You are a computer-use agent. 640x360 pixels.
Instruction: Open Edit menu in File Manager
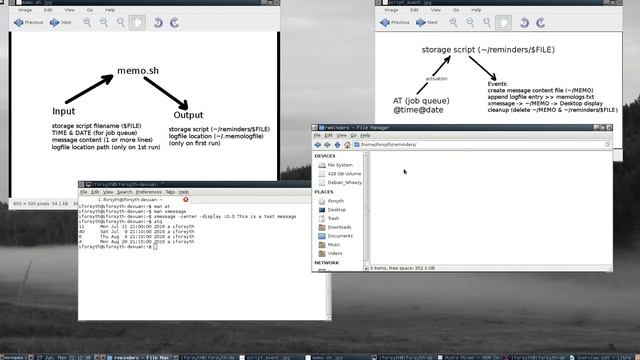tap(329, 135)
